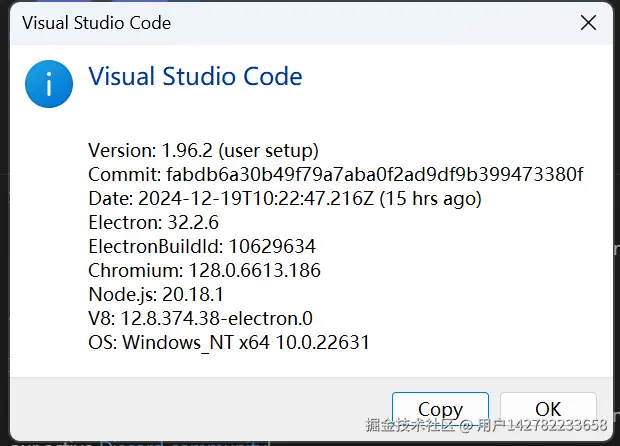Click the V8: 12.8.374.38-electron.0 line

[200, 319]
